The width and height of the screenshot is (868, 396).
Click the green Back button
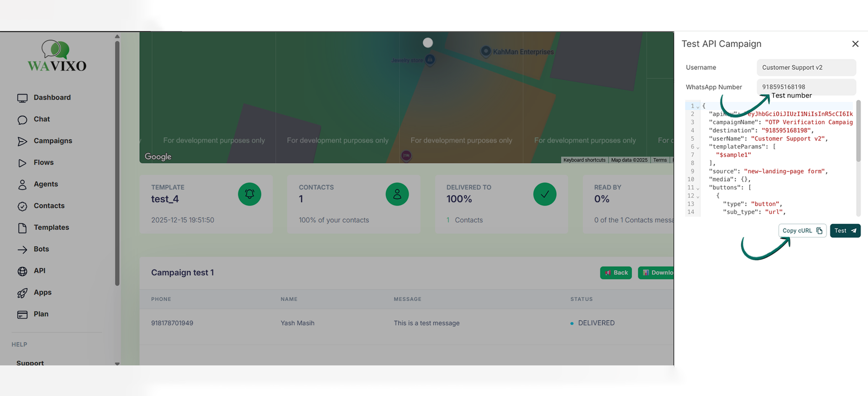coord(615,273)
